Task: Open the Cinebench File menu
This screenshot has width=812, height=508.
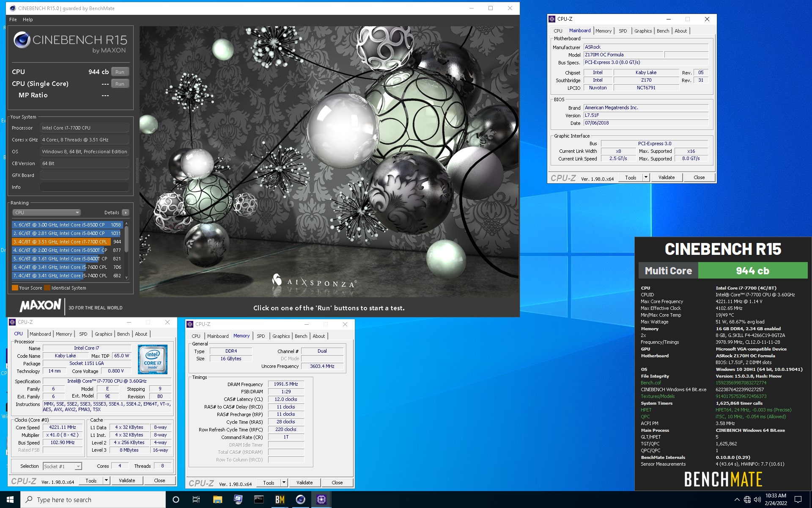Action: coord(13,19)
